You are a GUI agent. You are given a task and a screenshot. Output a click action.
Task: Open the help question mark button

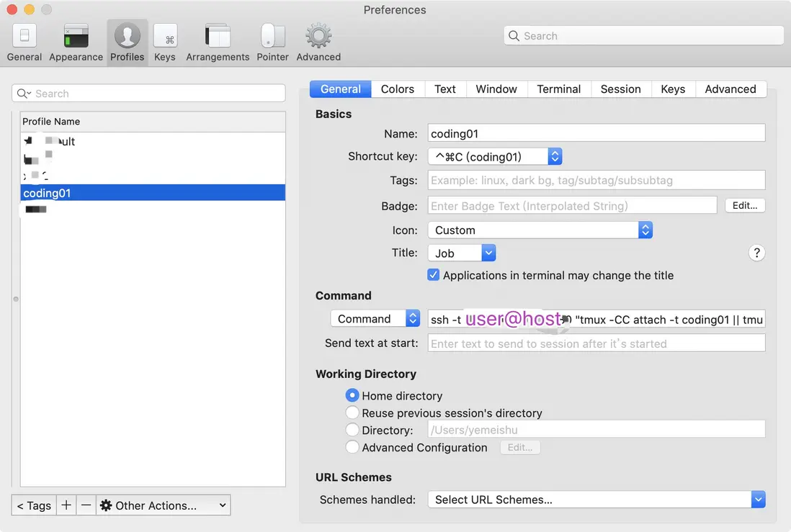tap(756, 253)
